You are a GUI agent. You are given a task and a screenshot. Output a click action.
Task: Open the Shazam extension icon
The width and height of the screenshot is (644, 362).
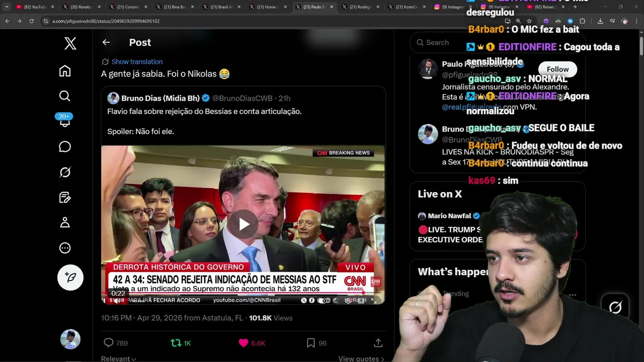click(570, 21)
